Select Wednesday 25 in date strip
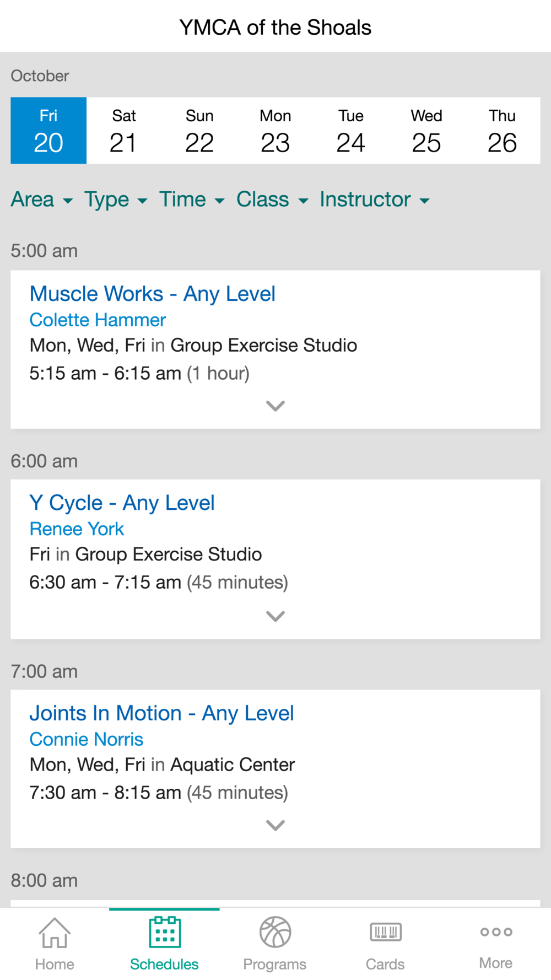551x980 pixels. (x=426, y=131)
